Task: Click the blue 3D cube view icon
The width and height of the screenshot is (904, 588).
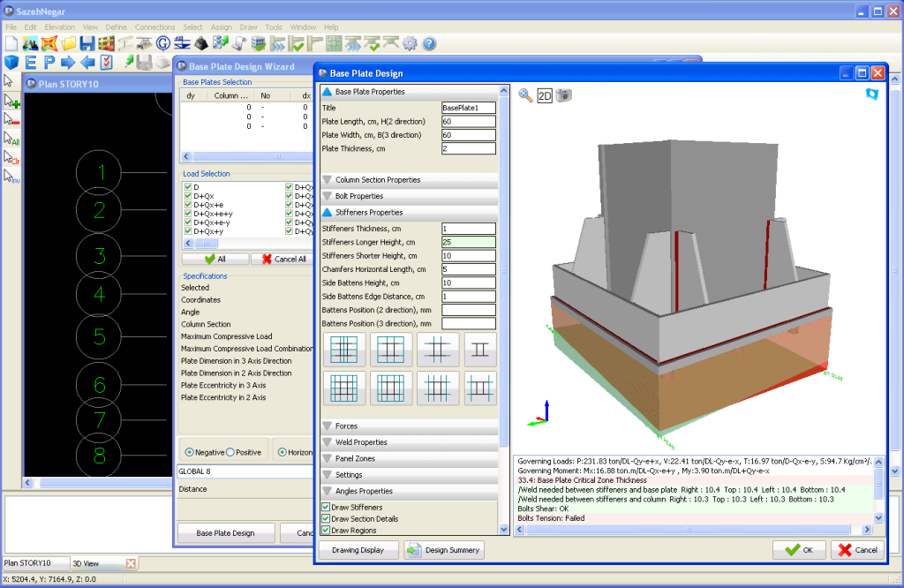Action: point(11,62)
